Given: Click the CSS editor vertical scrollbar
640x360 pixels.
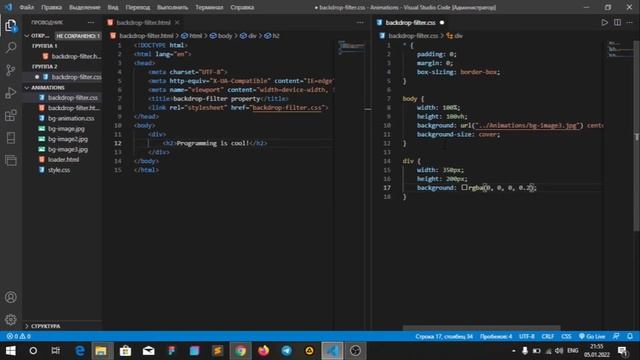Looking at the screenshot, I should pos(636,137).
